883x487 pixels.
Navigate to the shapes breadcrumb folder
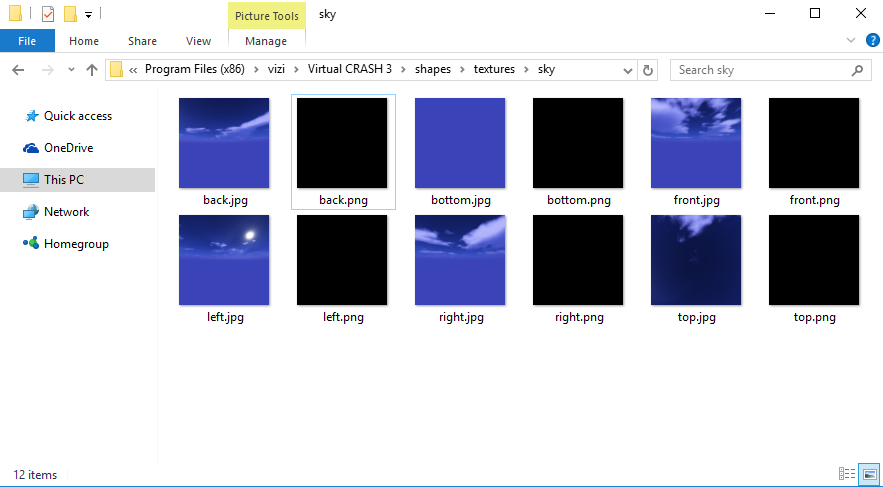click(x=433, y=69)
